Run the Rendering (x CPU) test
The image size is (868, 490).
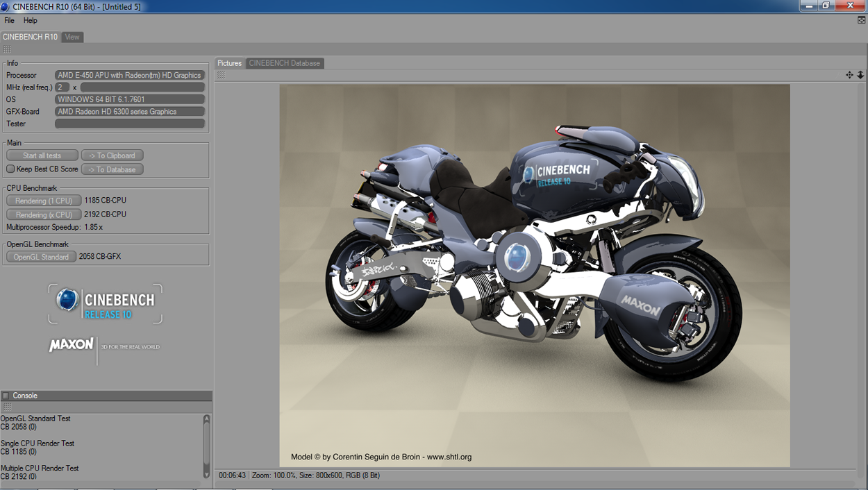pyautogui.click(x=44, y=214)
